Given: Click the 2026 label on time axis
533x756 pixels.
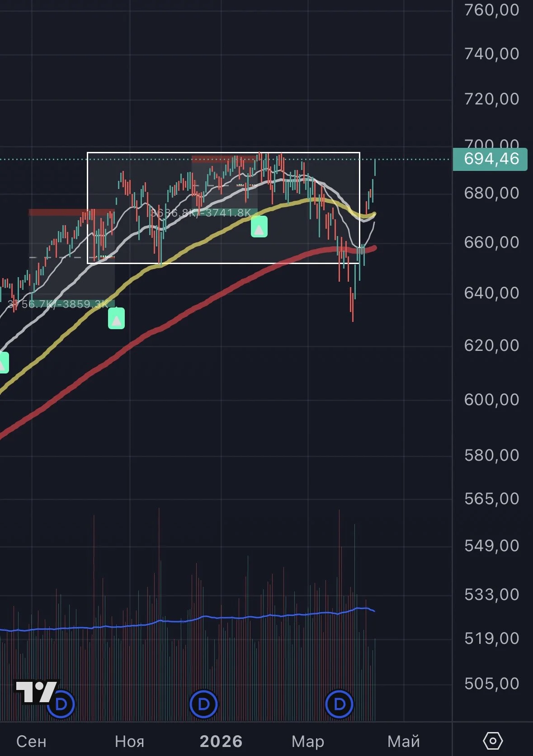Looking at the screenshot, I should pyautogui.click(x=221, y=741).
